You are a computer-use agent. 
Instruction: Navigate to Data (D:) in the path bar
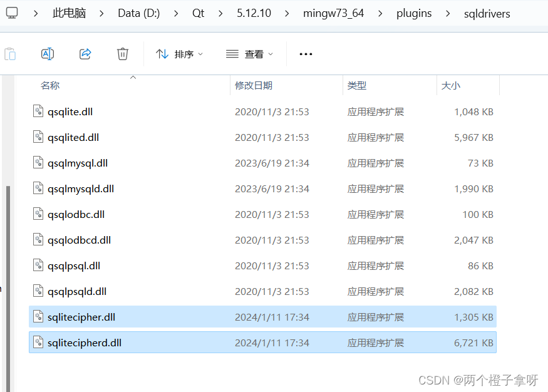point(138,13)
